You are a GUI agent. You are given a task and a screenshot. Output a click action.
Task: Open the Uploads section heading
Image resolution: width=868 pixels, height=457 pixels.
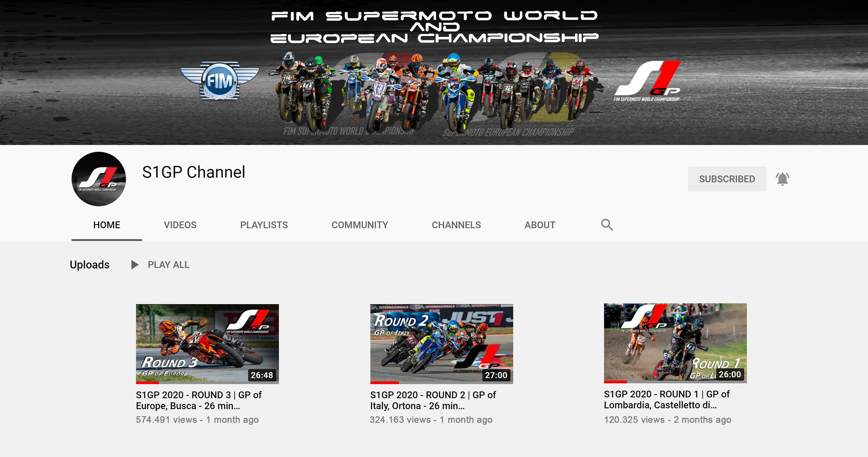point(90,265)
